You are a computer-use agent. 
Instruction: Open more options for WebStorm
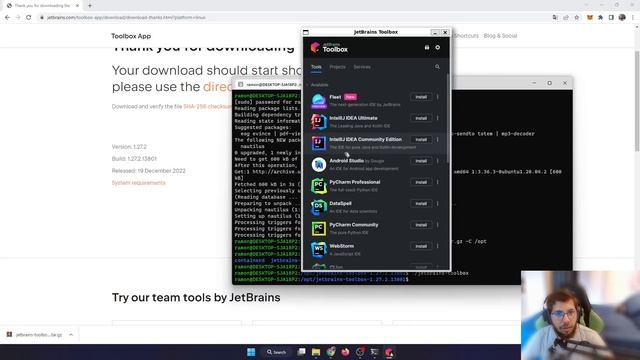click(x=438, y=246)
